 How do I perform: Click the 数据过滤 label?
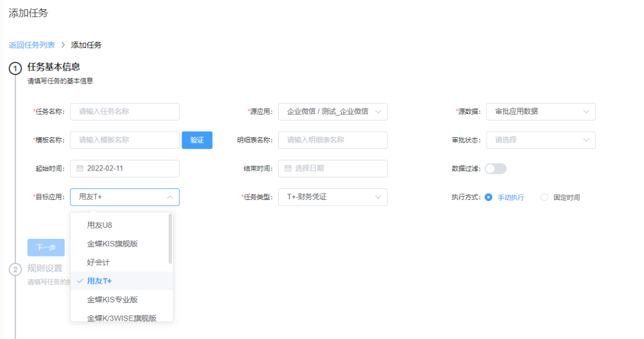[466, 168]
